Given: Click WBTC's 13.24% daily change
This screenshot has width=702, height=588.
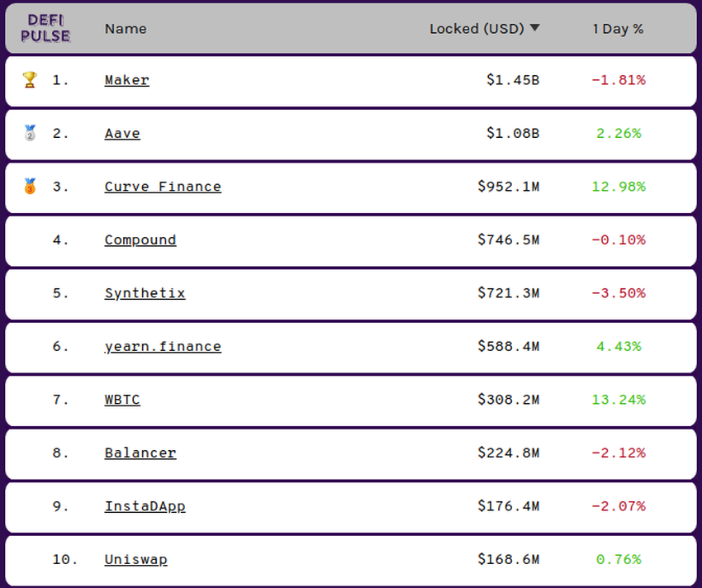Looking at the screenshot, I should (x=618, y=400).
